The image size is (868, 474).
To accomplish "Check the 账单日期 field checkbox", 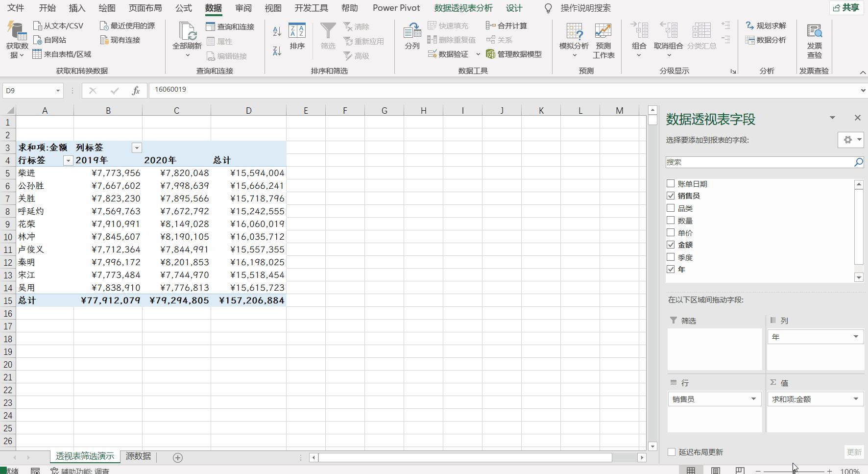I will point(671,183).
